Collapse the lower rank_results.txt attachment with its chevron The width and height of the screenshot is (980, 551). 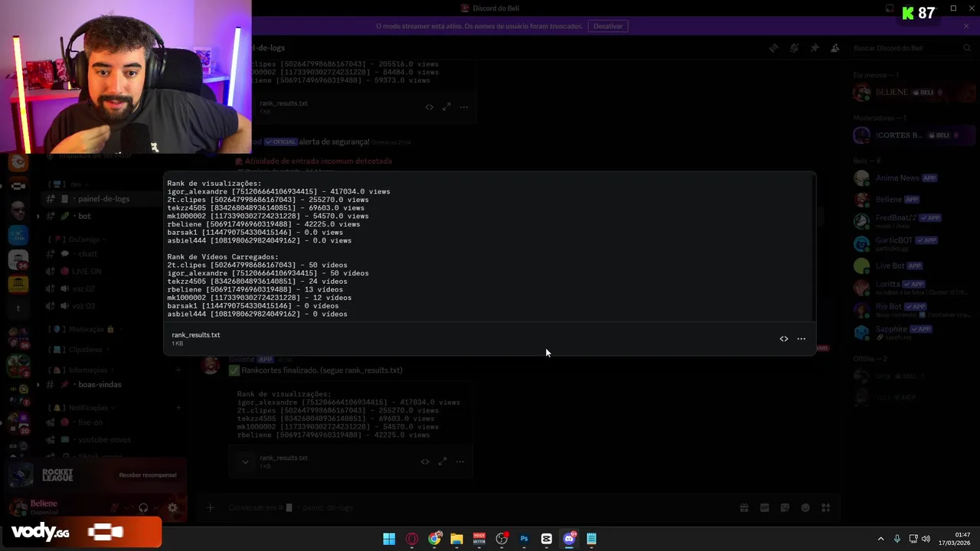point(245,461)
